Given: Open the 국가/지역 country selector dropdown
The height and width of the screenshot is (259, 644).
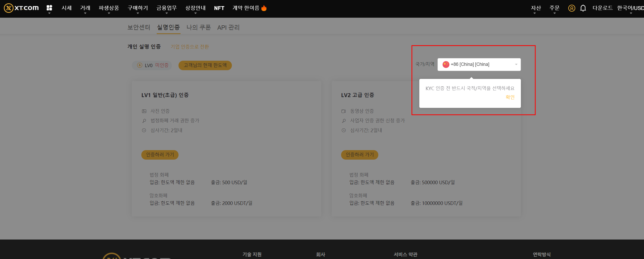Looking at the screenshot, I should 479,64.
